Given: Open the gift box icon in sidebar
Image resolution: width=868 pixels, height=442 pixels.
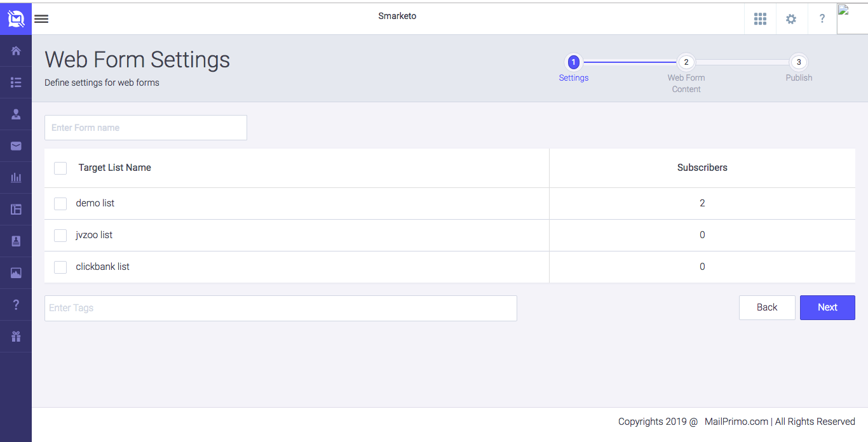Looking at the screenshot, I should tap(16, 337).
